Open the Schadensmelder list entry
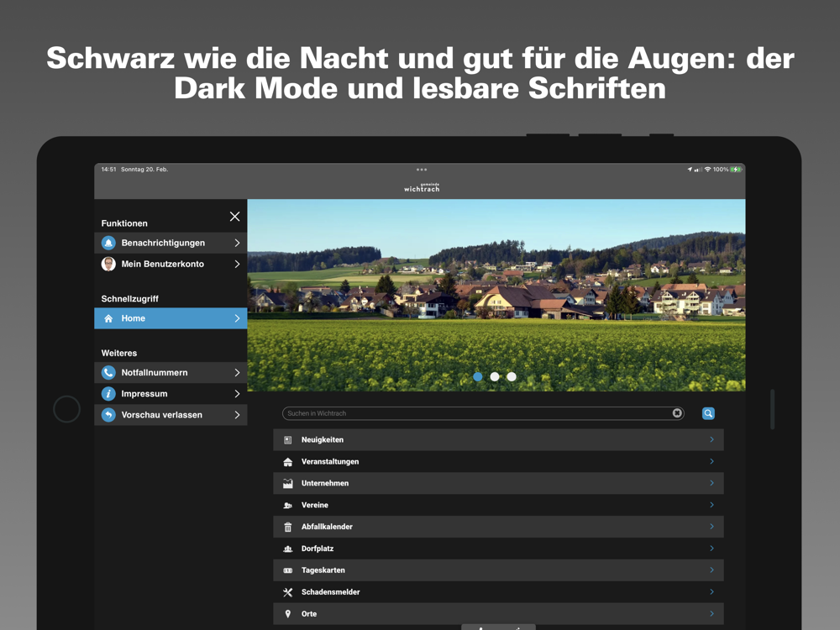This screenshot has width=840, height=630. [498, 592]
